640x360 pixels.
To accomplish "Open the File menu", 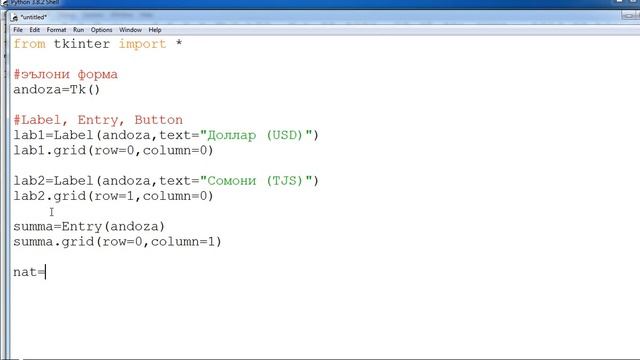I will (x=18, y=30).
